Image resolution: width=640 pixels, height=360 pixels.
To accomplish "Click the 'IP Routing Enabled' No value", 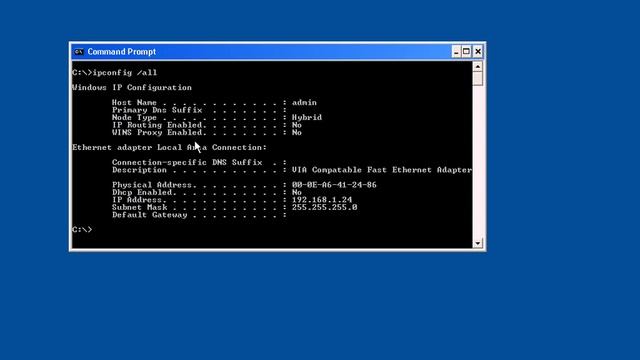I will click(x=297, y=125).
